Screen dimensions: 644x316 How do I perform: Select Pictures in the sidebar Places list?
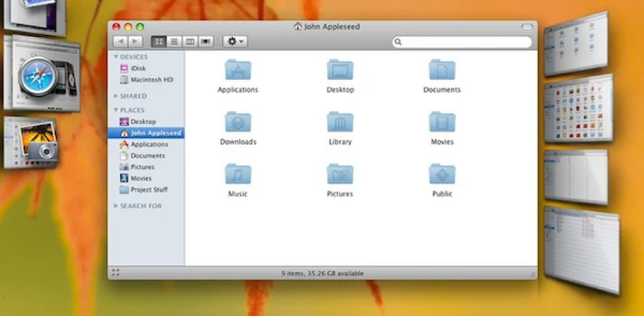[142, 167]
